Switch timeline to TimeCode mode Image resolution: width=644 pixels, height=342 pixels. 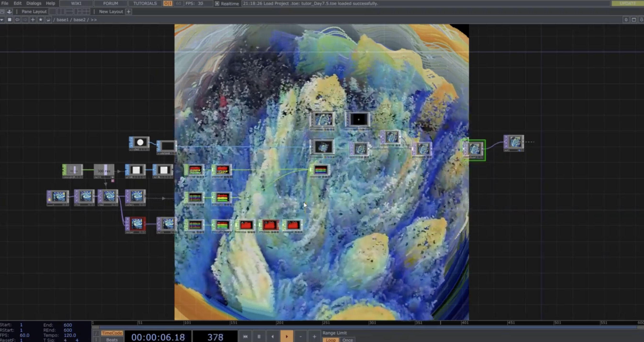[112, 333]
